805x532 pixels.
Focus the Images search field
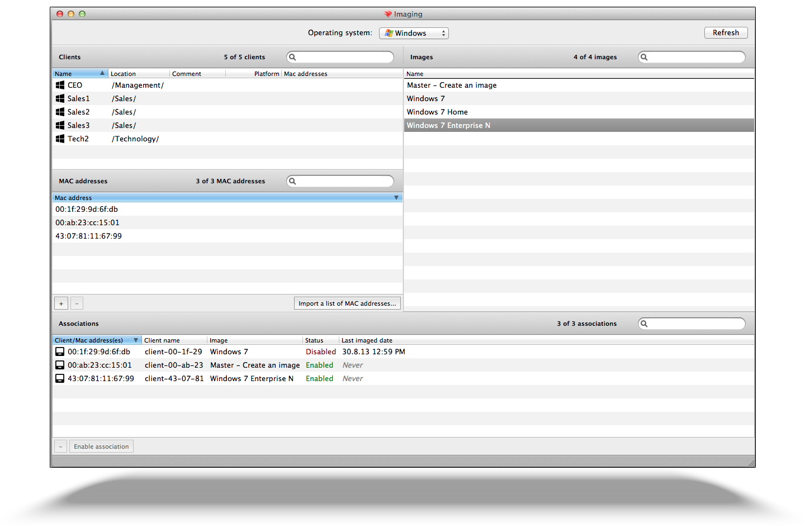[692, 57]
